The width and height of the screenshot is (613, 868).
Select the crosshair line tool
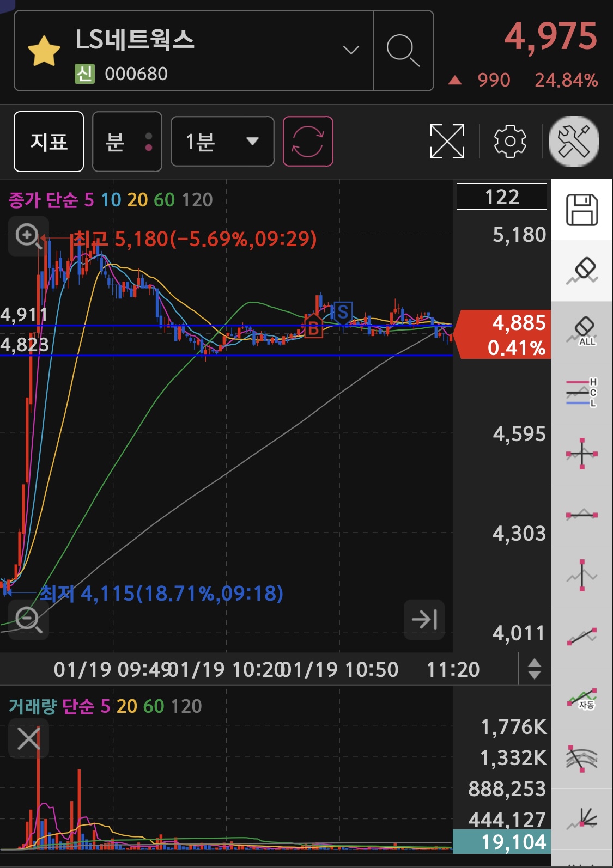click(x=582, y=454)
